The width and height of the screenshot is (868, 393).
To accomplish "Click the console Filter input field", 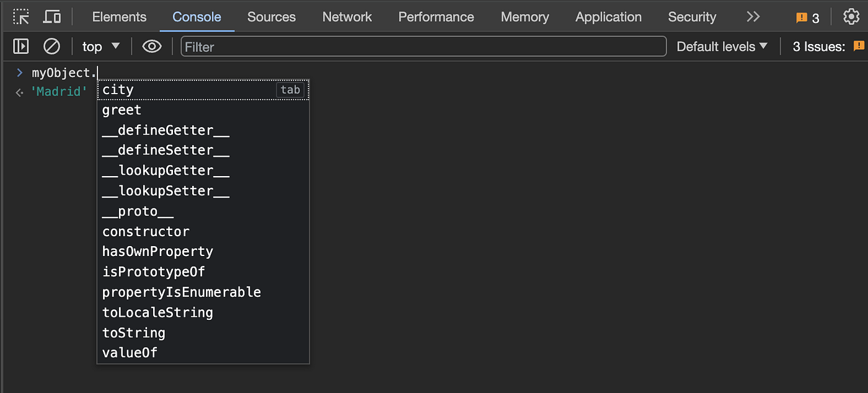I will [x=423, y=46].
